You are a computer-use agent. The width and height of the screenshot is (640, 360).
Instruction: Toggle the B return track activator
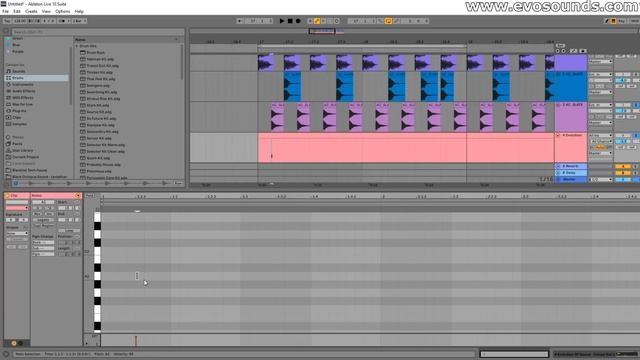tap(622, 173)
